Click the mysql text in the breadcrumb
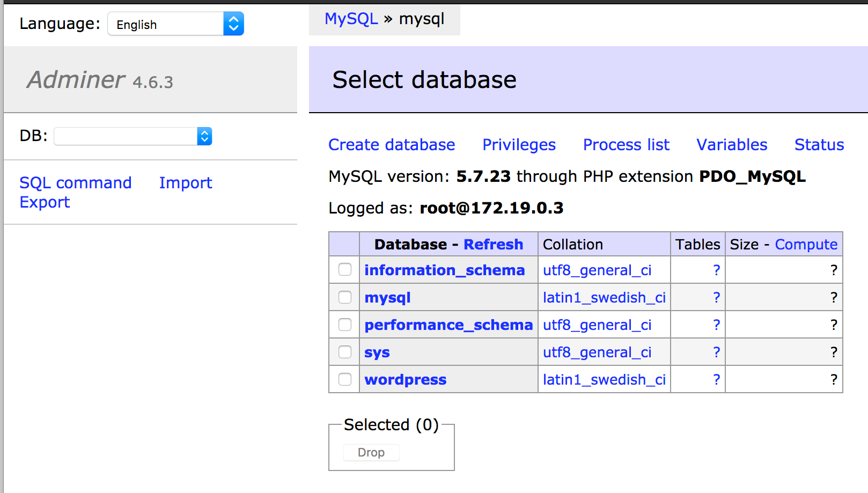Viewport: 868px width, 493px height. click(x=422, y=19)
